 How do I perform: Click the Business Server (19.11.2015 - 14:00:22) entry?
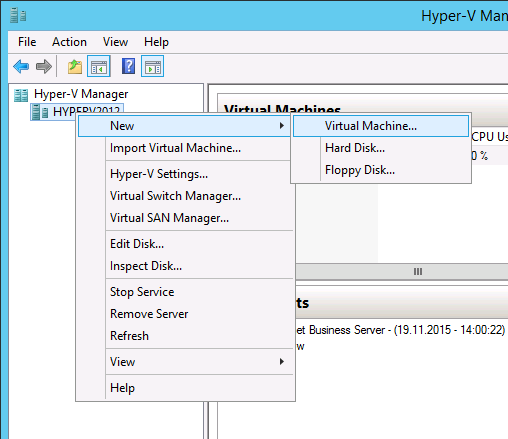(x=401, y=330)
